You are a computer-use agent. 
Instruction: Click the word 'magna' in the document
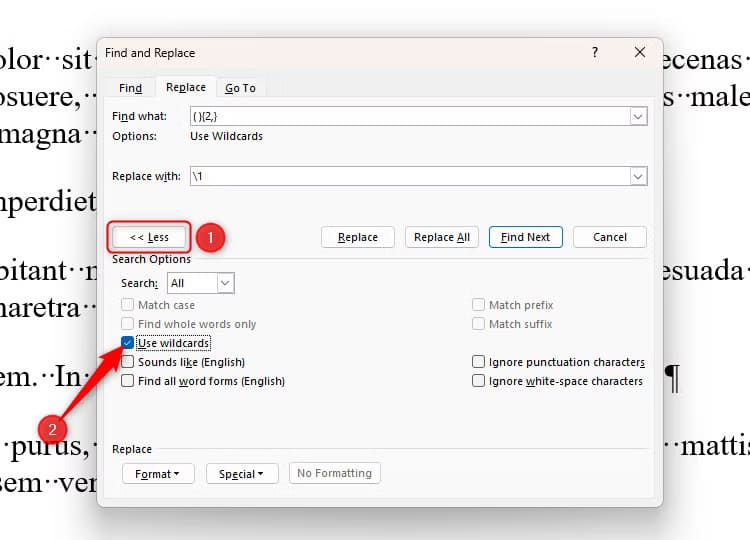tap(40, 135)
